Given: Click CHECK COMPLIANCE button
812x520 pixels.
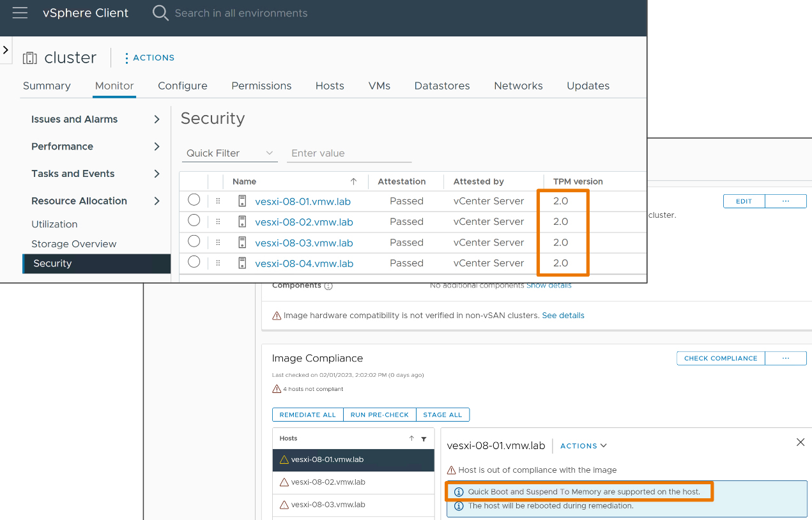Looking at the screenshot, I should pyautogui.click(x=721, y=358).
